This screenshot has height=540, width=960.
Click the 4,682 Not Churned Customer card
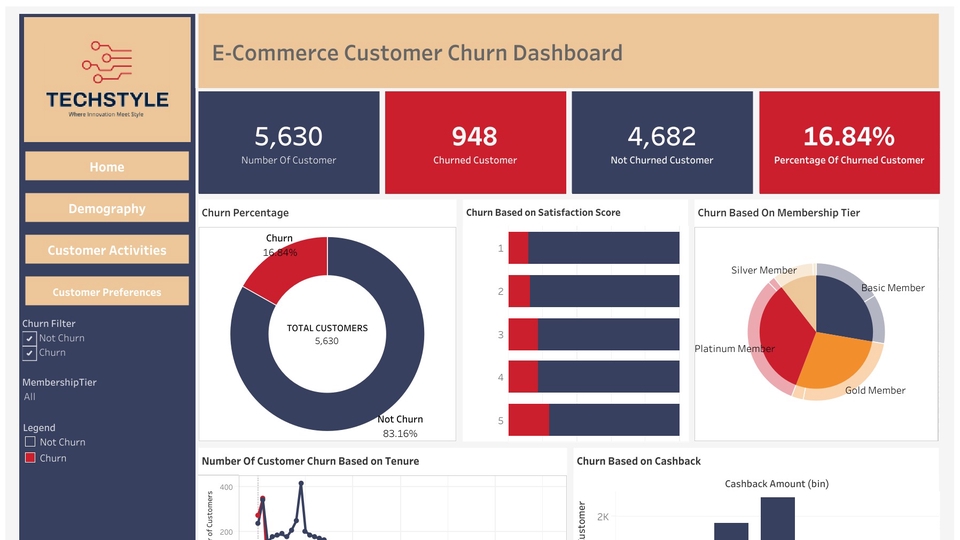[x=662, y=142]
